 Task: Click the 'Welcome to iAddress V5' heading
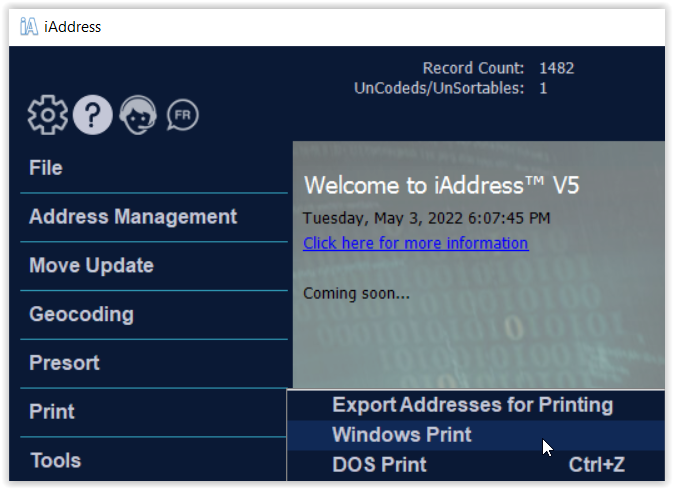(441, 186)
